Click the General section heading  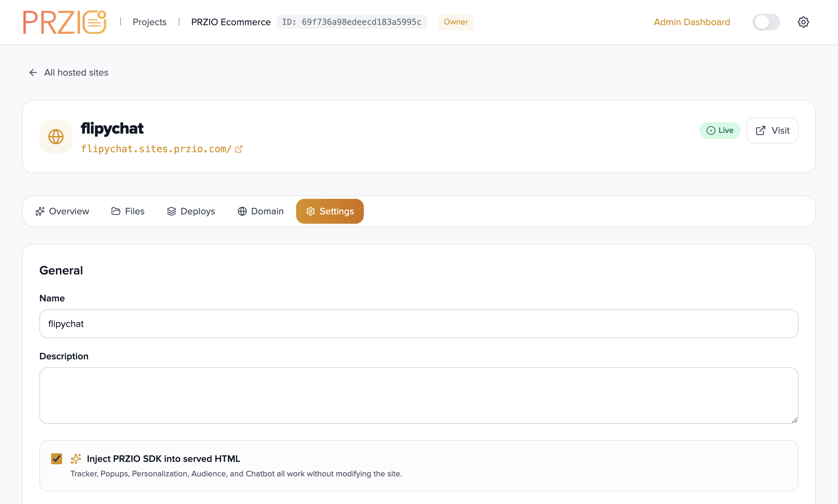pyautogui.click(x=61, y=270)
